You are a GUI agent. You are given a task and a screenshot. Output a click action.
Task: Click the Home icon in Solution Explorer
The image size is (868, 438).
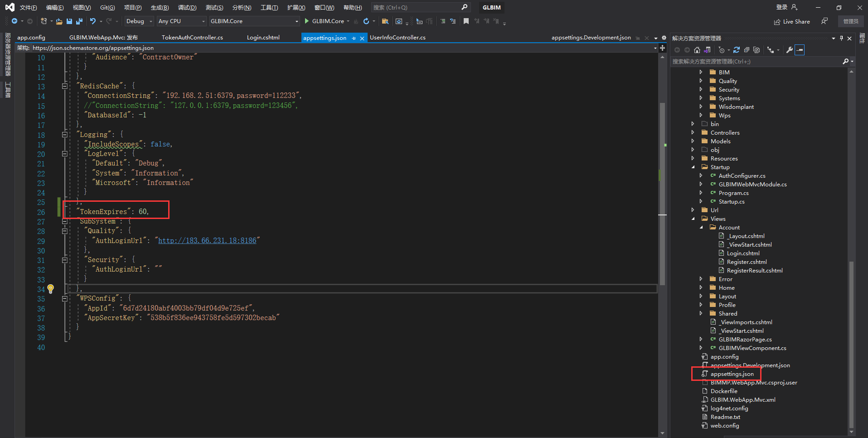[x=697, y=50]
